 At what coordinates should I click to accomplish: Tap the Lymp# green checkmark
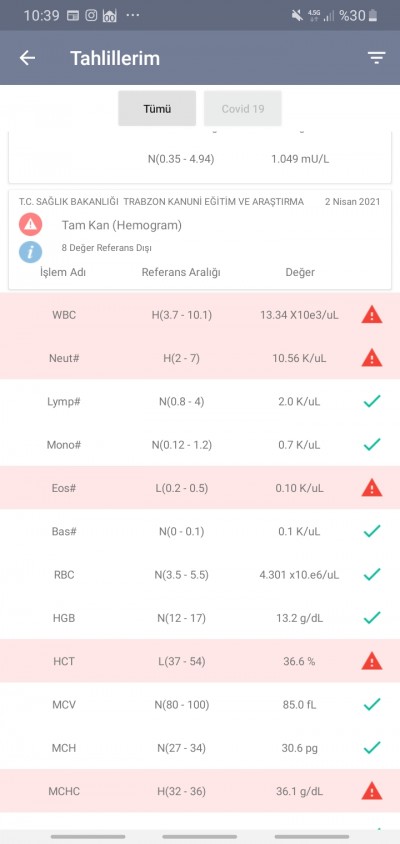pyautogui.click(x=372, y=401)
